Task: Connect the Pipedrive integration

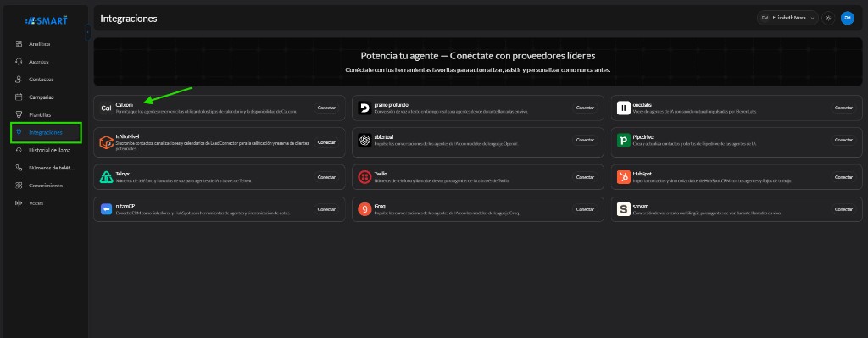Action: 843,140
